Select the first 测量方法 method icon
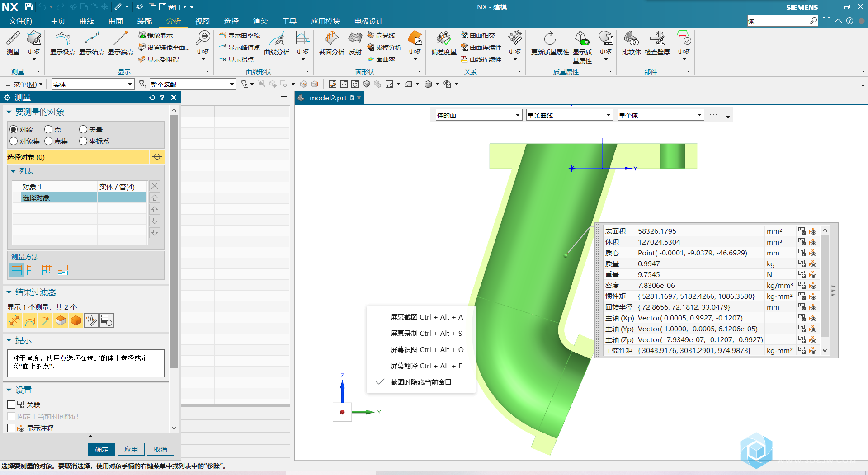This screenshot has width=868, height=475. pos(17,270)
